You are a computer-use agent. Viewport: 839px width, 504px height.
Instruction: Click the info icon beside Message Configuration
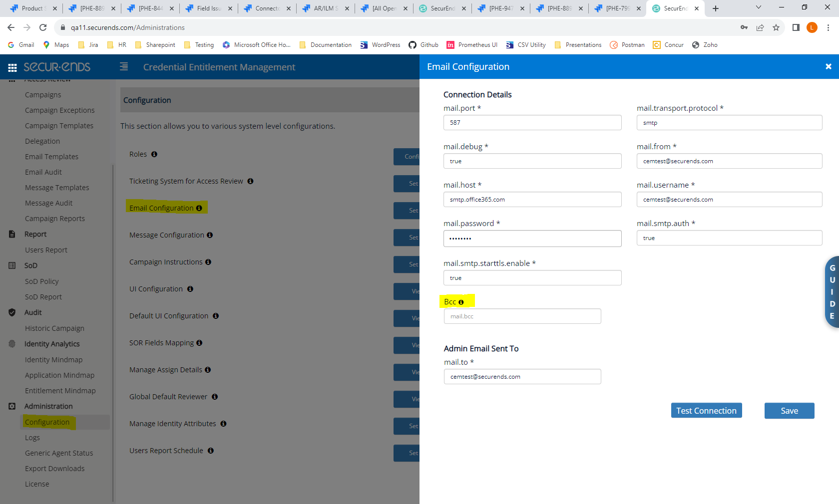tap(210, 235)
